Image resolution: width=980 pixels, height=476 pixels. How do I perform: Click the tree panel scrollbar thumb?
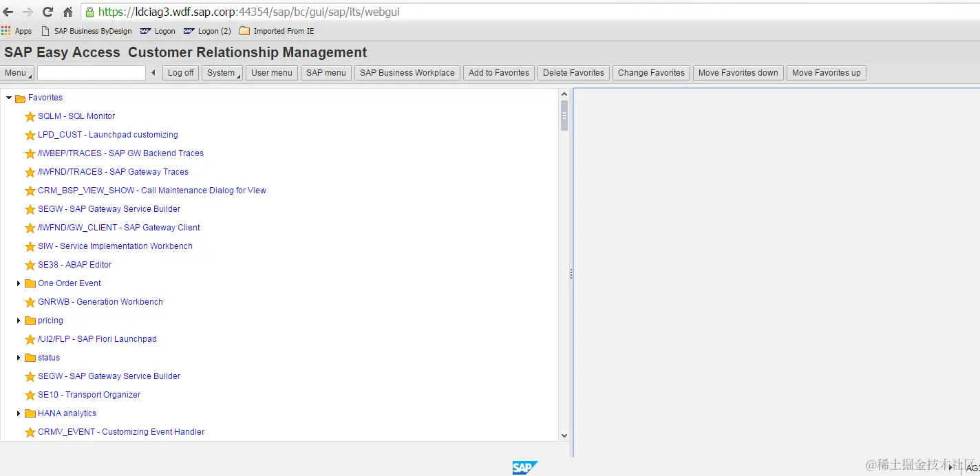(x=564, y=116)
